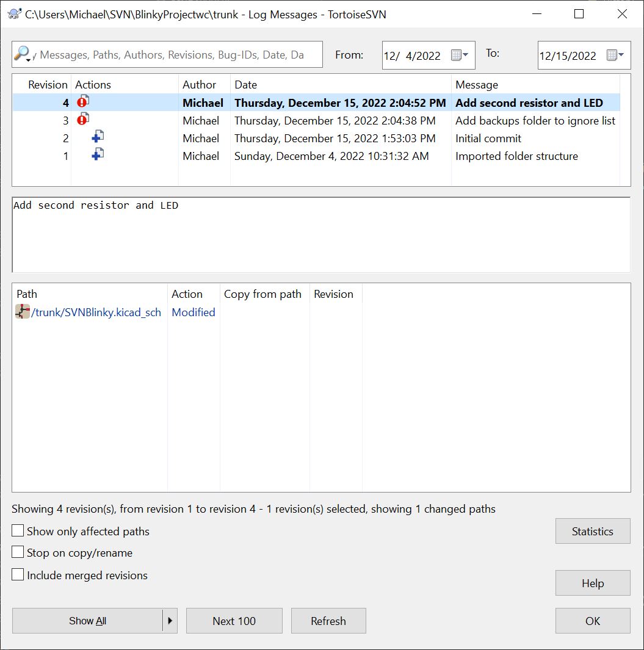This screenshot has width=644, height=650.
Task: Click author Michael in revision 3 row
Action: pyautogui.click(x=201, y=121)
